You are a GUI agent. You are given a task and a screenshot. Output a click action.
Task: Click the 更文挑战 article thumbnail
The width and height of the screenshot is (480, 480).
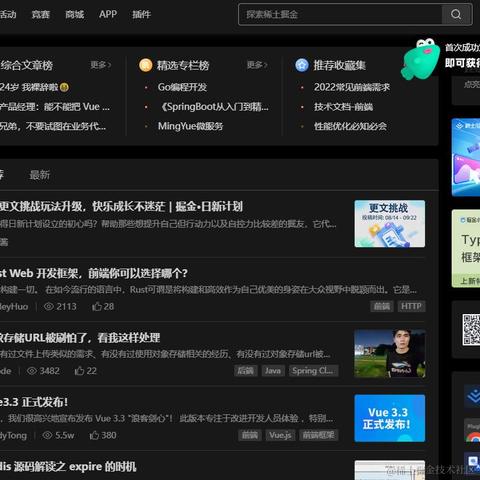click(x=390, y=224)
